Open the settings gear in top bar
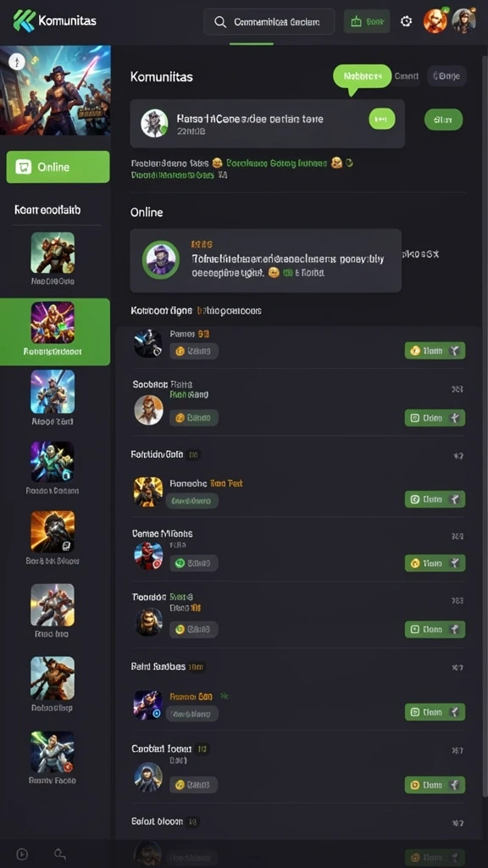The height and width of the screenshot is (868, 488). click(x=406, y=21)
